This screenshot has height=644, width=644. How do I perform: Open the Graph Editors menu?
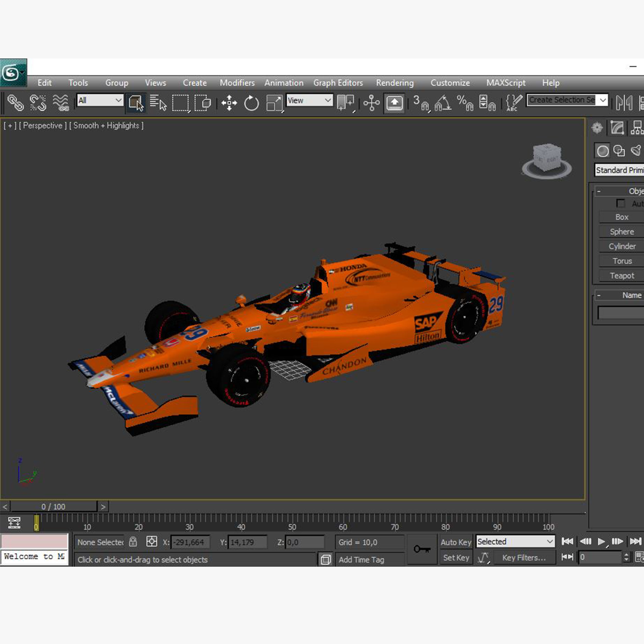pyautogui.click(x=338, y=83)
